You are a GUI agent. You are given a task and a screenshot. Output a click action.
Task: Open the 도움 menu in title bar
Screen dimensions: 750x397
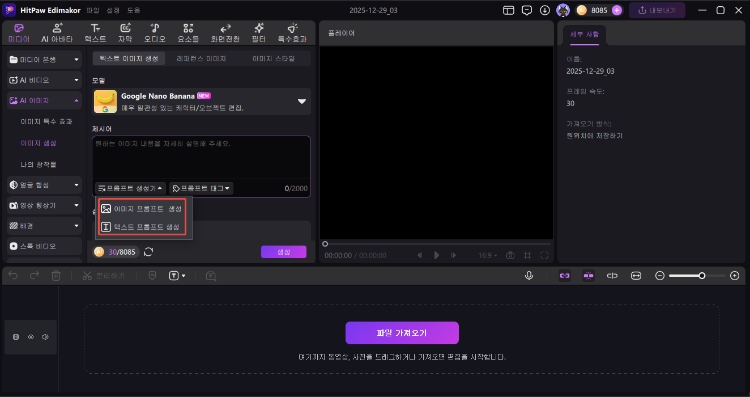(133, 10)
